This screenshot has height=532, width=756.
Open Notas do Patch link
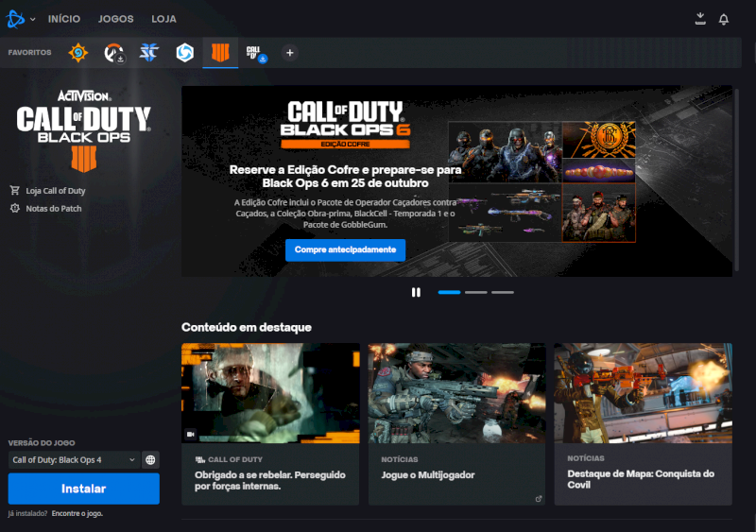[54, 209]
